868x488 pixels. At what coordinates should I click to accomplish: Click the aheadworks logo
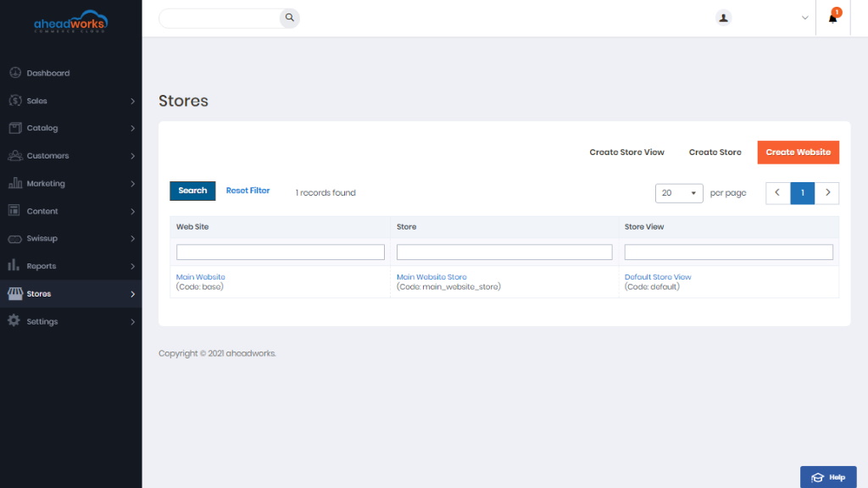pos(71,21)
